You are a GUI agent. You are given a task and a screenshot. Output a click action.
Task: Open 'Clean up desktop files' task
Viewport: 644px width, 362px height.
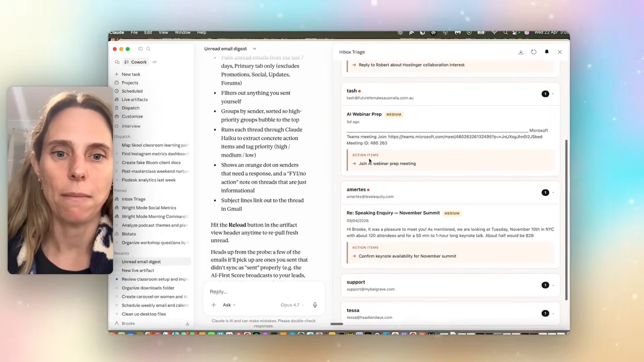[143, 314]
